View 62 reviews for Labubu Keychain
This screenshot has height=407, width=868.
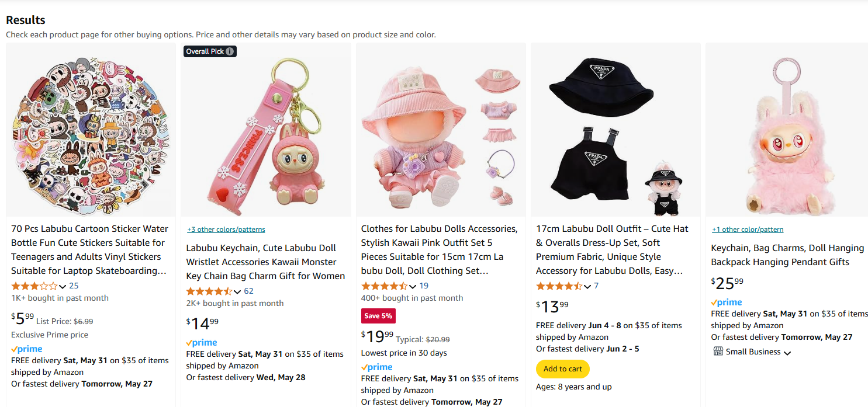(x=248, y=291)
